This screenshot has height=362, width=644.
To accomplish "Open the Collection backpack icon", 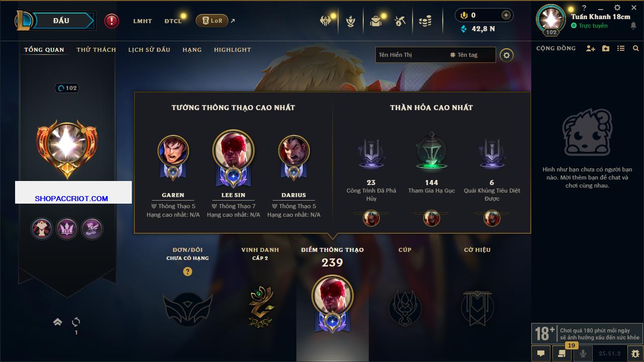I will (x=376, y=21).
